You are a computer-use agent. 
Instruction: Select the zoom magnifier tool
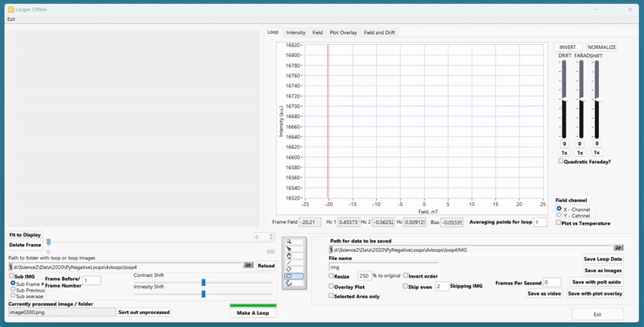[x=294, y=242]
